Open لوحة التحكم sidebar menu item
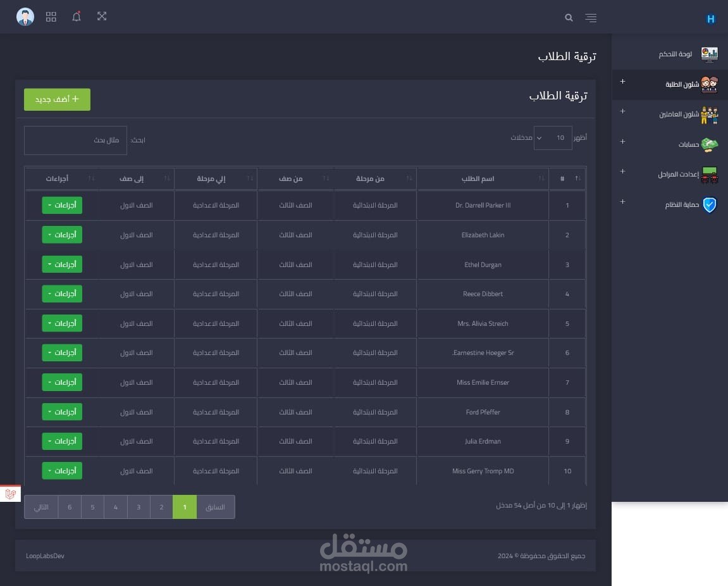This screenshot has width=728, height=586. pos(670,54)
